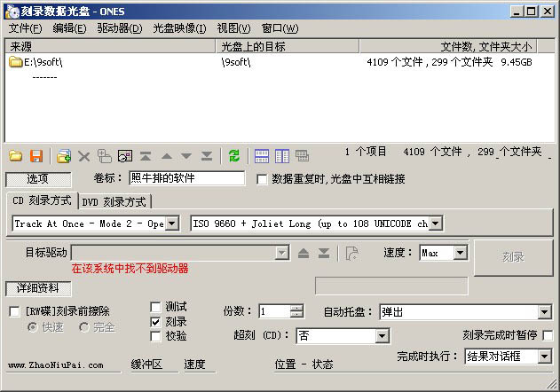The image size is (560, 392).
Task: Open the 视图(V) menu
Action: [x=233, y=28]
